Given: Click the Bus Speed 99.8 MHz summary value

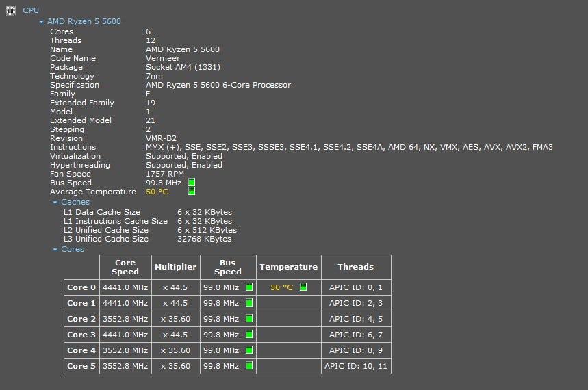Looking at the screenshot, I should [x=164, y=183].
